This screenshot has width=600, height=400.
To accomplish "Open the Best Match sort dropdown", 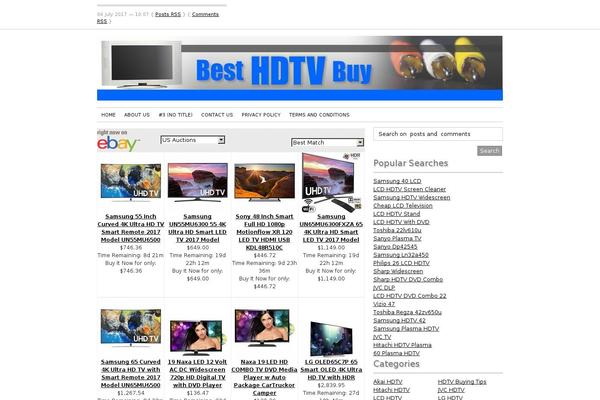I will click(327, 142).
